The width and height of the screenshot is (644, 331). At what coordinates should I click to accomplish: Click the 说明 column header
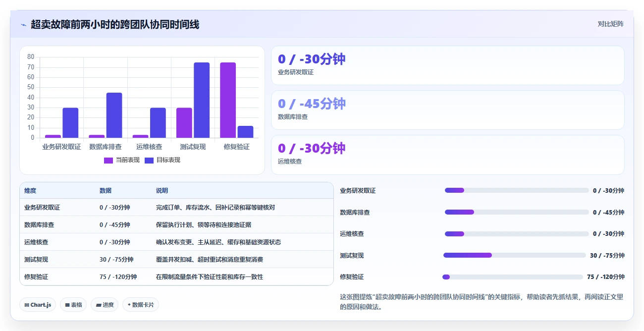[x=162, y=191]
